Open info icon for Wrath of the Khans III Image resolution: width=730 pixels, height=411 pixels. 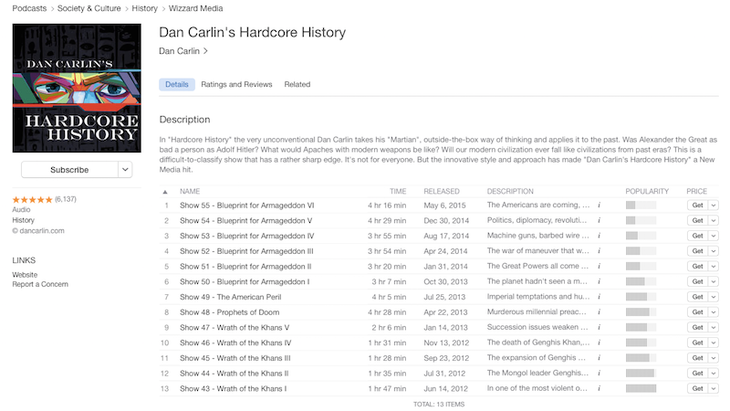[x=599, y=358]
